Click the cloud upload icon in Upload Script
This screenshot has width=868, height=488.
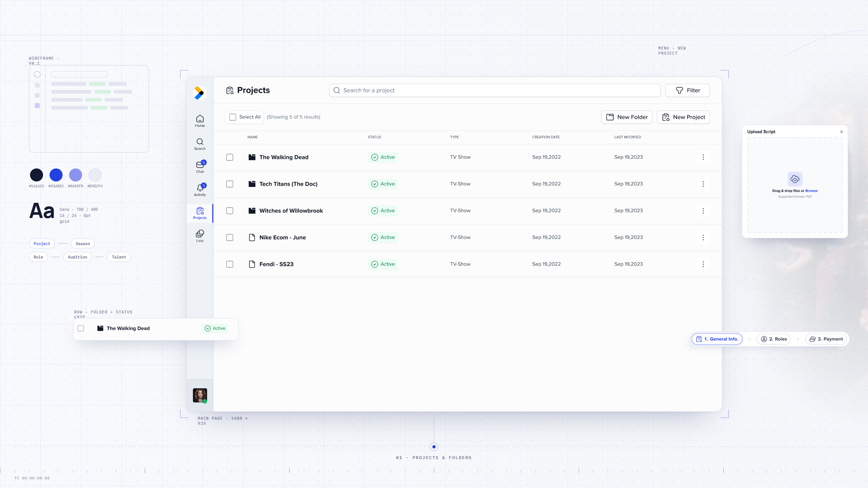point(795,179)
